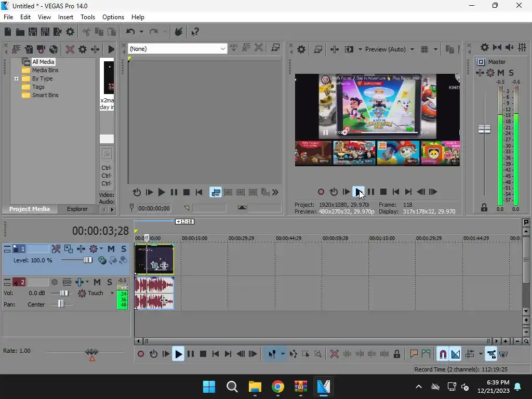The image size is (532, 399).
Task: Select the All Media bin
Action: (43, 62)
